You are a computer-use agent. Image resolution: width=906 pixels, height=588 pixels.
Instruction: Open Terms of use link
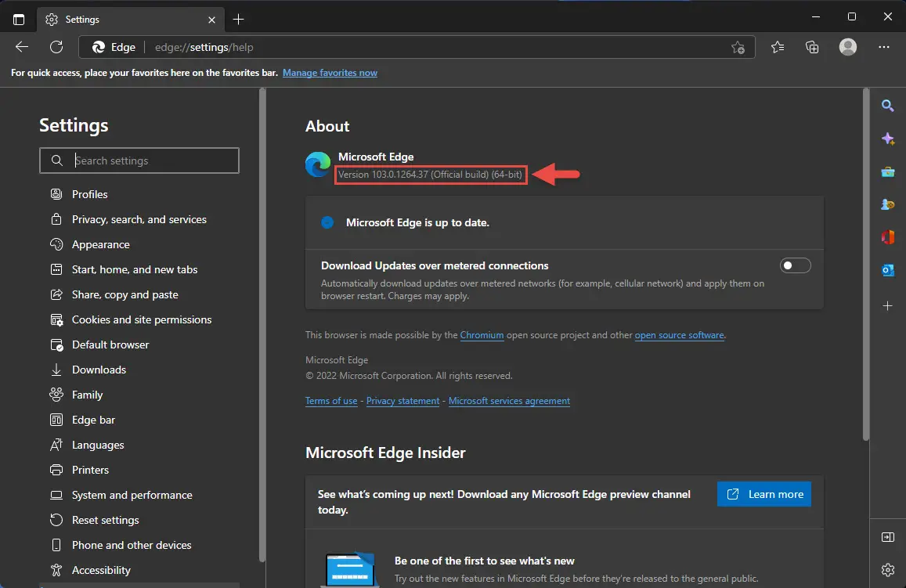pyautogui.click(x=331, y=401)
